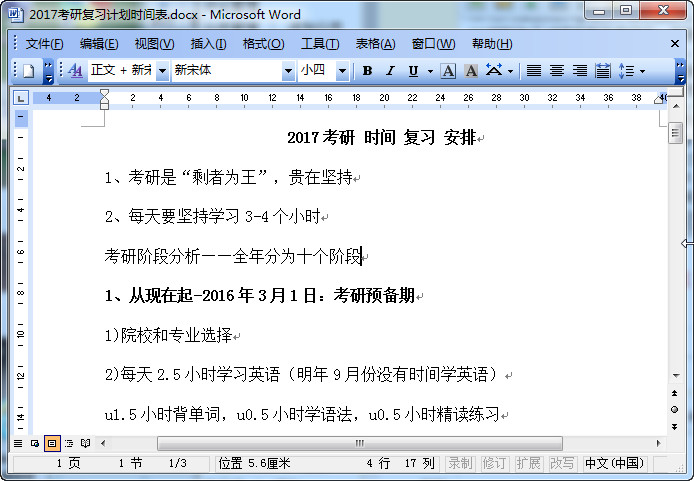This screenshot has width=694, height=481.
Task: Click the horizontal scrollbar thumb
Action: [360, 443]
